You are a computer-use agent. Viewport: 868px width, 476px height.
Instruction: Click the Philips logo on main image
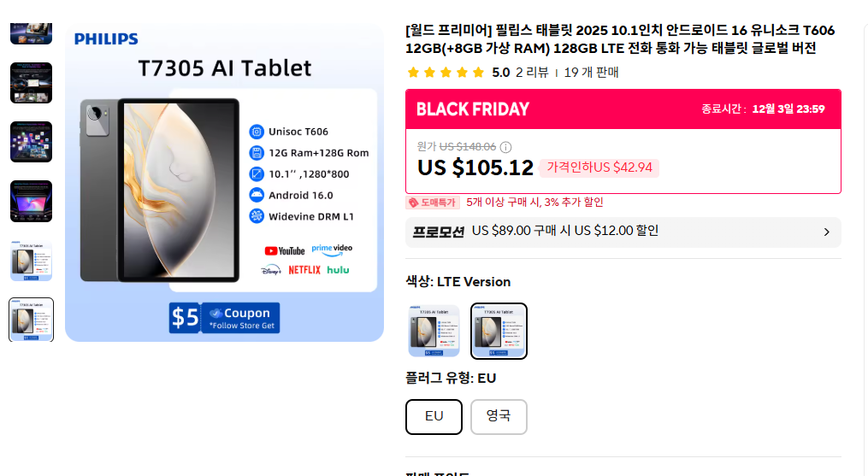[106, 38]
